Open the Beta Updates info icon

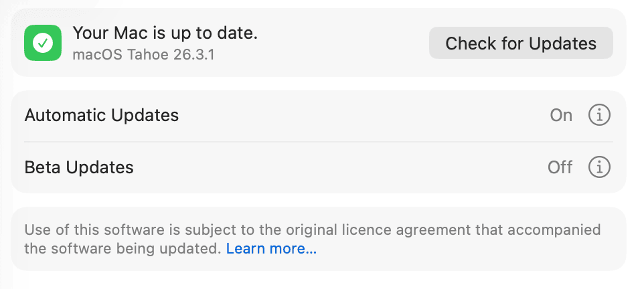tap(599, 167)
